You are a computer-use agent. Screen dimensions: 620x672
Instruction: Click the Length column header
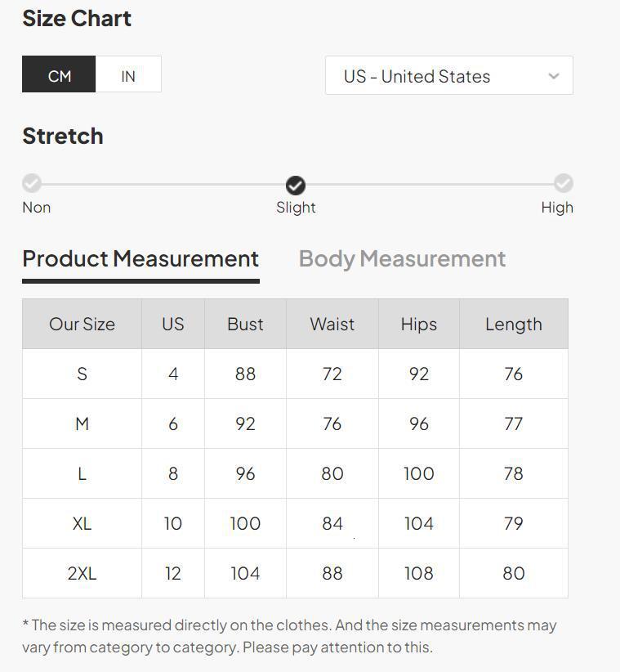tap(513, 325)
